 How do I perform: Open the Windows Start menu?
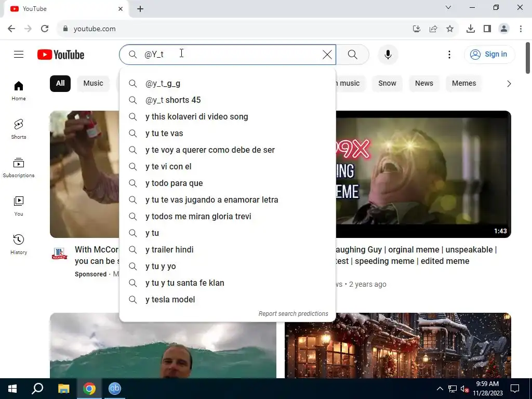click(12, 389)
